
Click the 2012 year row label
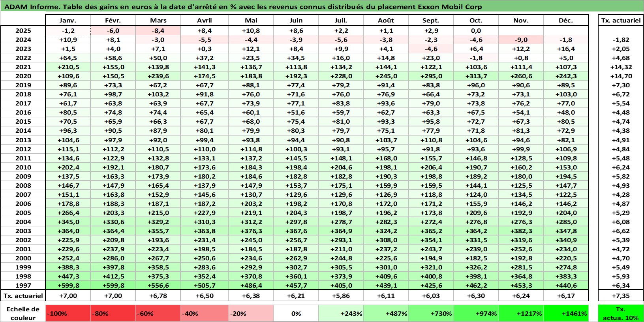23,149
